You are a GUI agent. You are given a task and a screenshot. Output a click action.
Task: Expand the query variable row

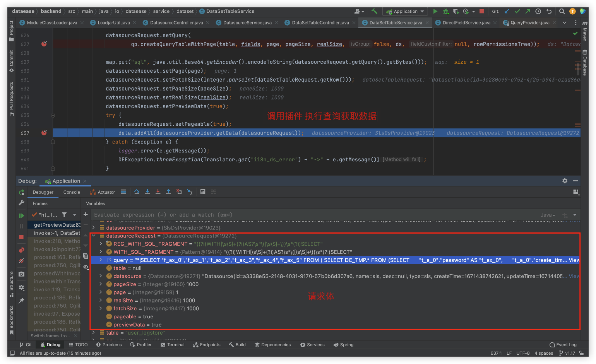[101, 260]
